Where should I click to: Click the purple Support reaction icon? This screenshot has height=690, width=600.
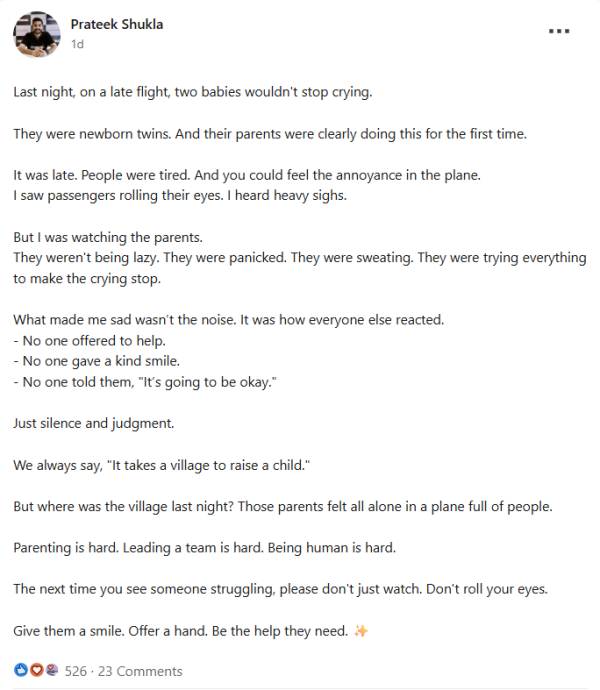(x=51, y=670)
